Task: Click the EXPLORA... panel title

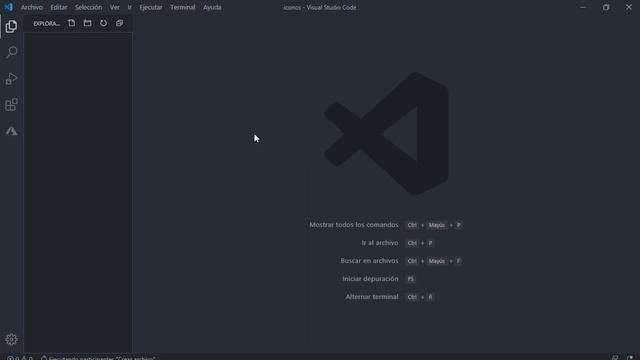Action: [47, 24]
